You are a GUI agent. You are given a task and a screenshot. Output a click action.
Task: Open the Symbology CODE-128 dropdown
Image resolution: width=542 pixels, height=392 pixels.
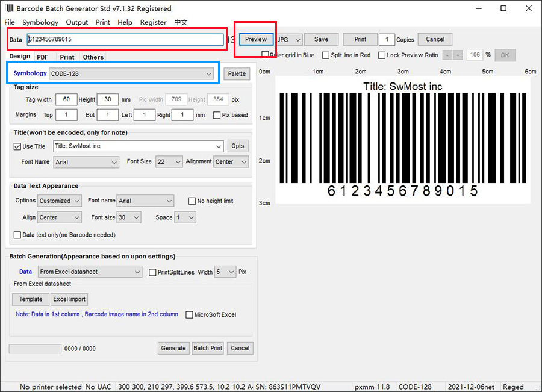click(131, 73)
